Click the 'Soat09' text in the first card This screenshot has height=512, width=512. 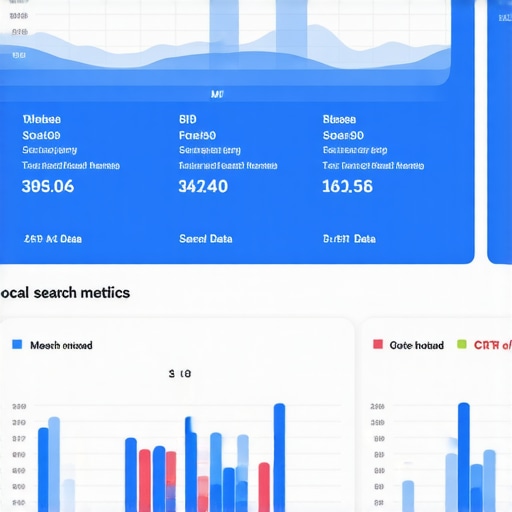point(41,135)
